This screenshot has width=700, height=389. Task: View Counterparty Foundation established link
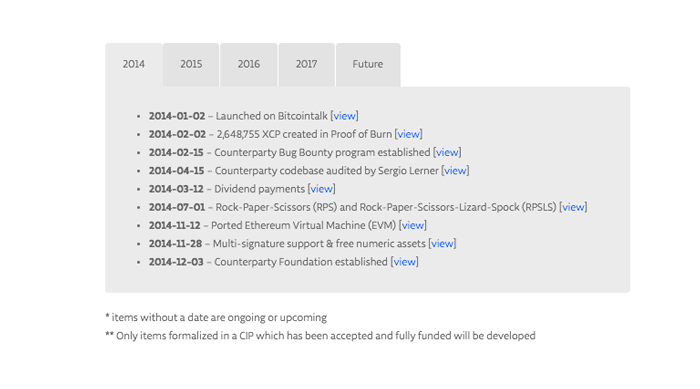404,262
